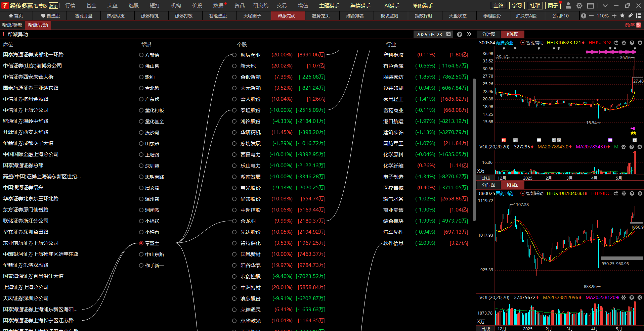Click the 海辰药业 stock name link in chart
Image resolution: width=644 pixels, height=331 pixels.
505,43
